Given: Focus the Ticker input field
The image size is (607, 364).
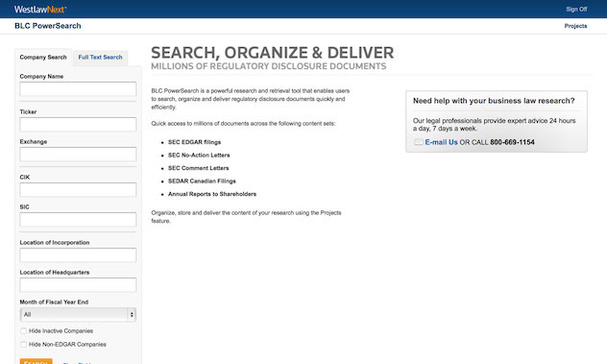Looking at the screenshot, I should point(78,124).
